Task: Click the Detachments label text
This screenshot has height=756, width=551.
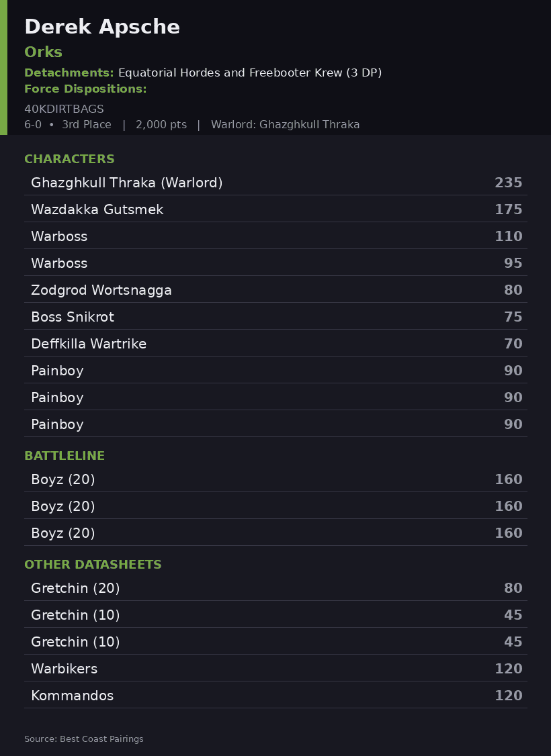Action: click(x=69, y=73)
